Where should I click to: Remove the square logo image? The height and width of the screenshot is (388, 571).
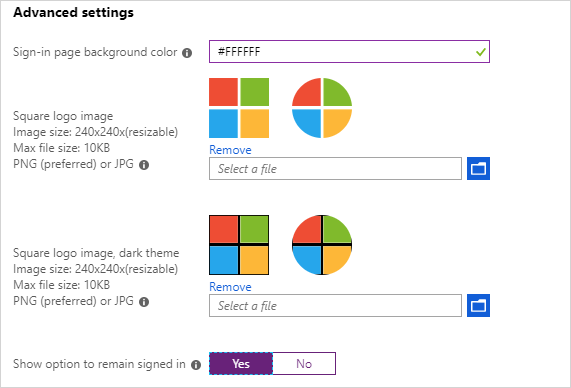[x=230, y=150]
